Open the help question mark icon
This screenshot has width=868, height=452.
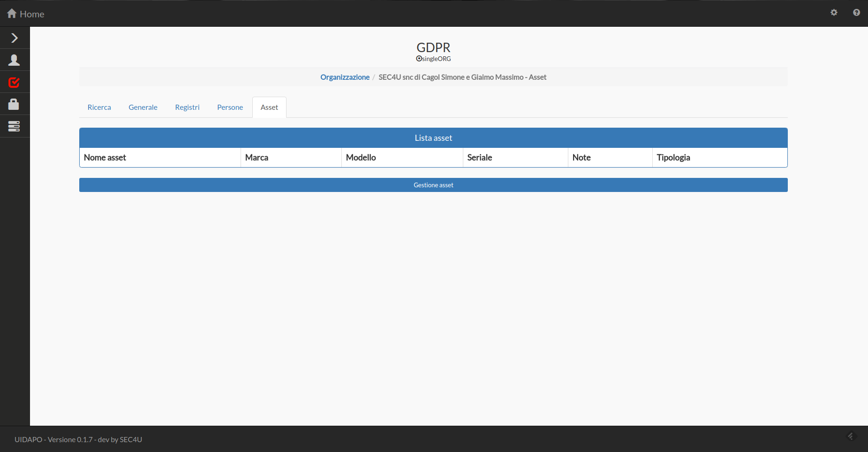tap(856, 13)
